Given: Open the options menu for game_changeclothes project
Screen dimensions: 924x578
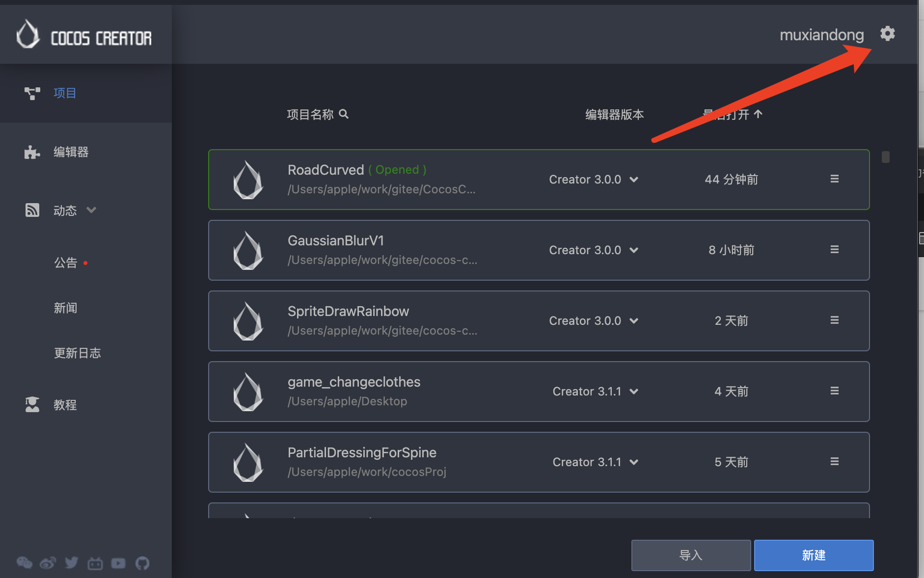Looking at the screenshot, I should point(834,391).
